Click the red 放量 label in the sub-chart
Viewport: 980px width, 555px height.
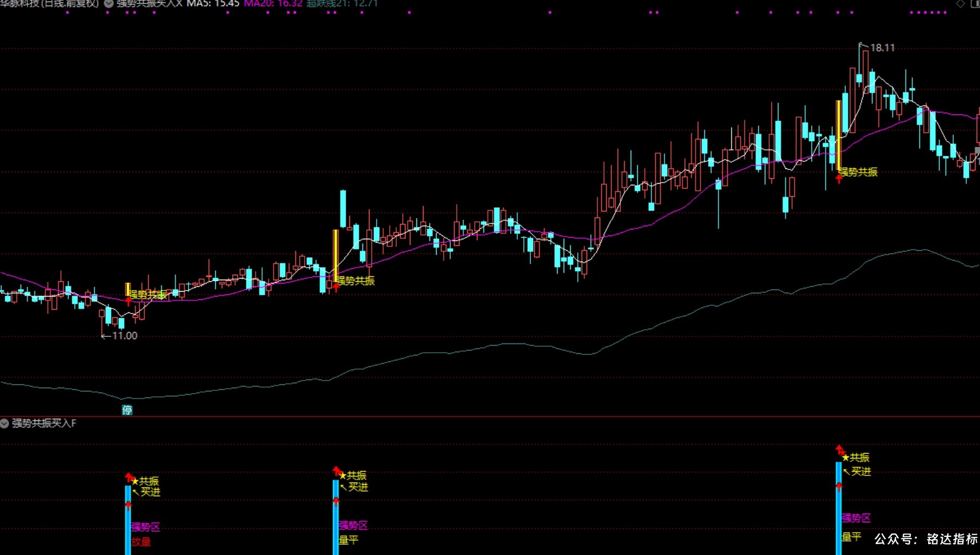pyautogui.click(x=141, y=542)
